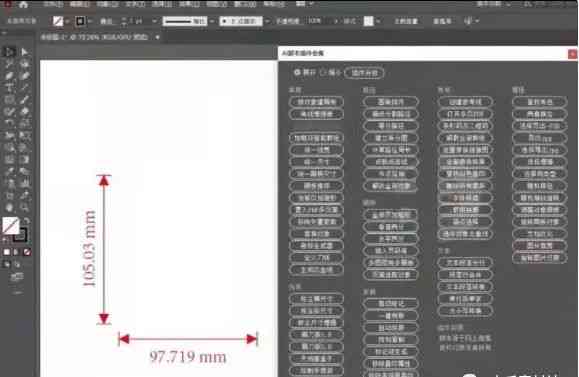The width and height of the screenshot is (579, 377).
Task: Select the Lasso tool
Action: click(24, 64)
